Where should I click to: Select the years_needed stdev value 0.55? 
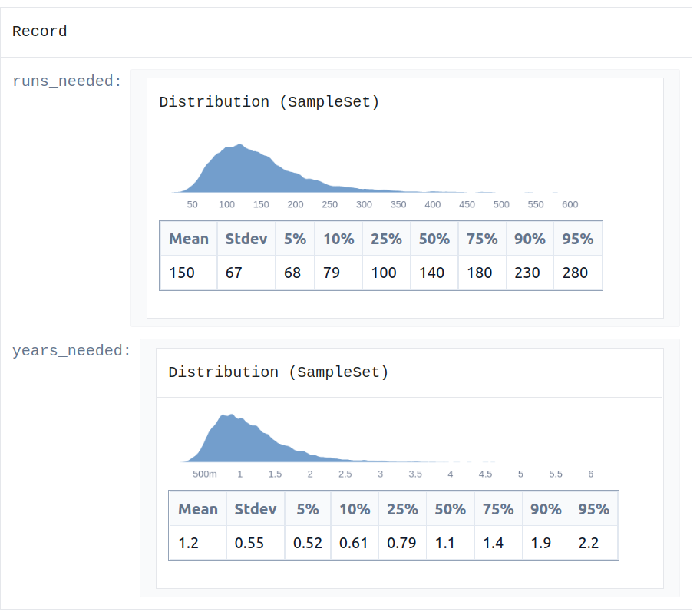249,543
